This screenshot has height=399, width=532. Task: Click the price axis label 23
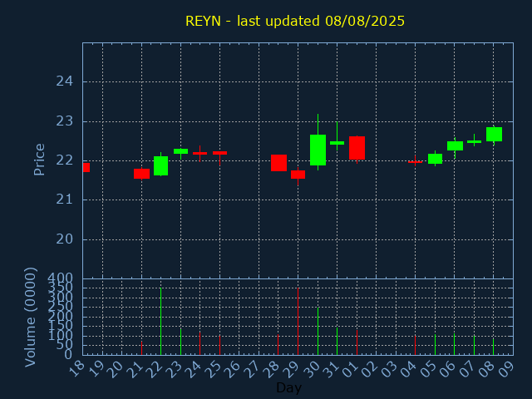pyautogui.click(x=65, y=121)
